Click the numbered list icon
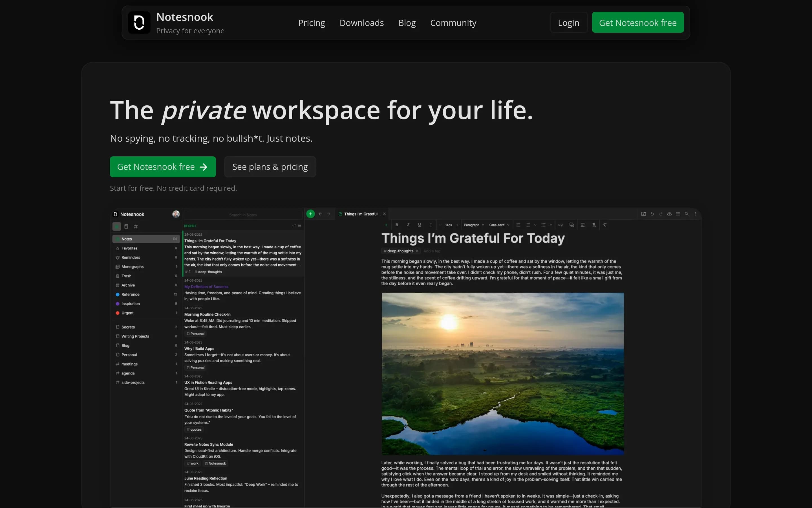This screenshot has width=812, height=508. click(528, 225)
